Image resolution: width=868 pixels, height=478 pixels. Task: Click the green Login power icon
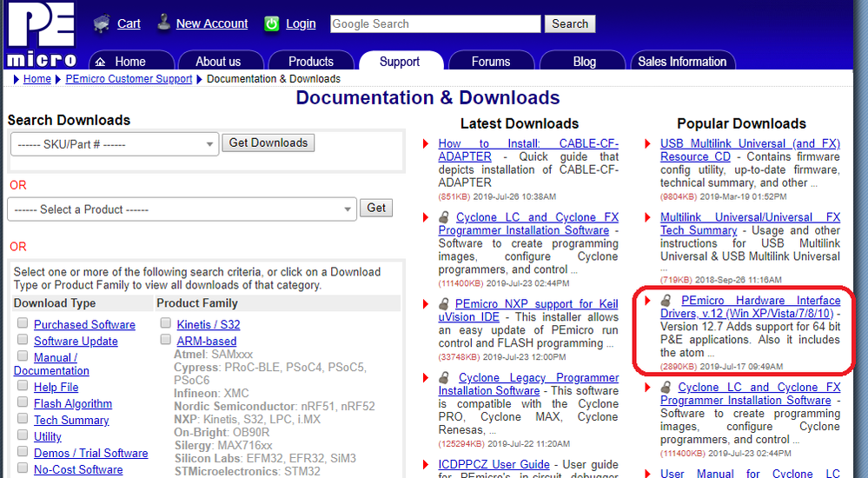(x=271, y=23)
